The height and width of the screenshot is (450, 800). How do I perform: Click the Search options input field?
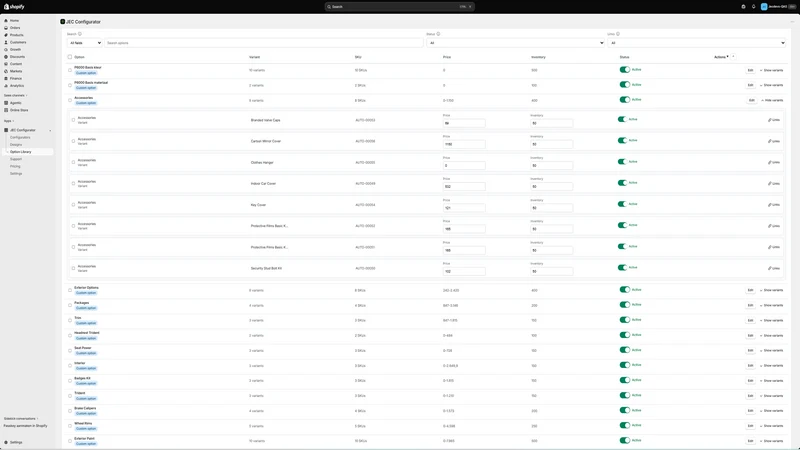click(x=264, y=43)
